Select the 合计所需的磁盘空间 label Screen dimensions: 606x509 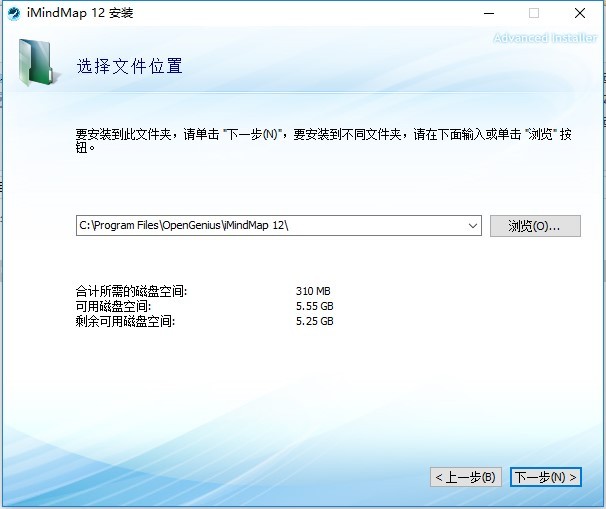131,292
